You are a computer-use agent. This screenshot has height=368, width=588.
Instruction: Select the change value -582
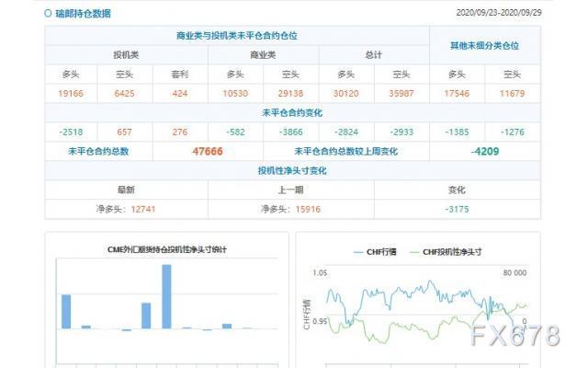pos(235,132)
